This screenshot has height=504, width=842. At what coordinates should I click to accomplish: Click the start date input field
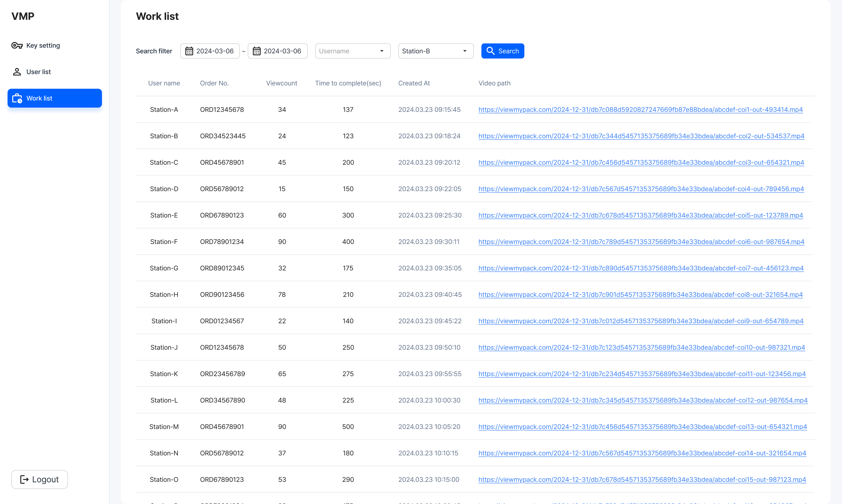[x=215, y=51]
